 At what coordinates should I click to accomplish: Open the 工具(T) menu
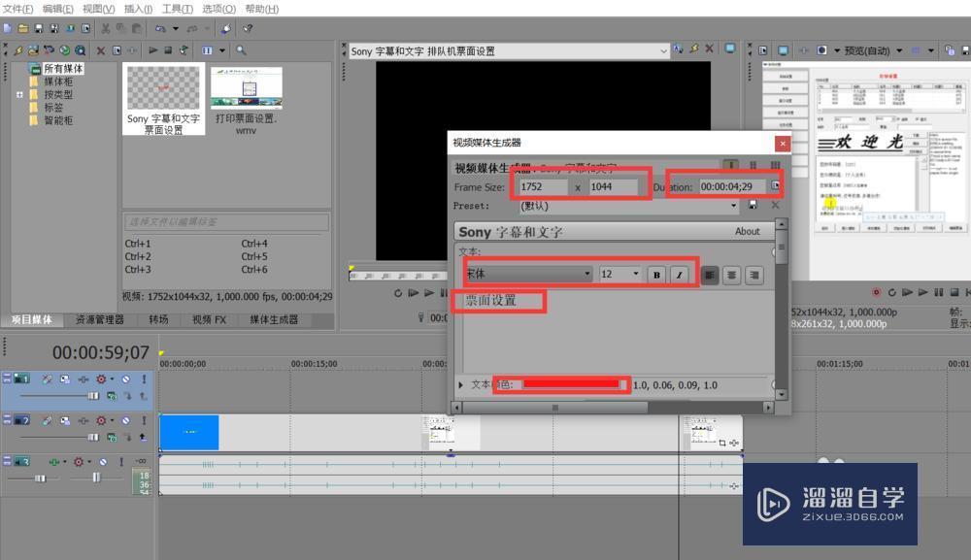(177, 9)
